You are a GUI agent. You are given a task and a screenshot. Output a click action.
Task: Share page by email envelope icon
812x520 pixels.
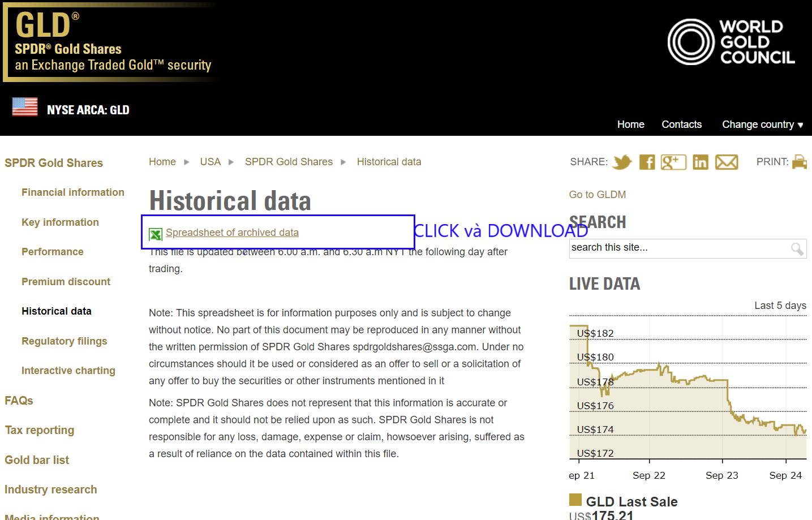[727, 162]
